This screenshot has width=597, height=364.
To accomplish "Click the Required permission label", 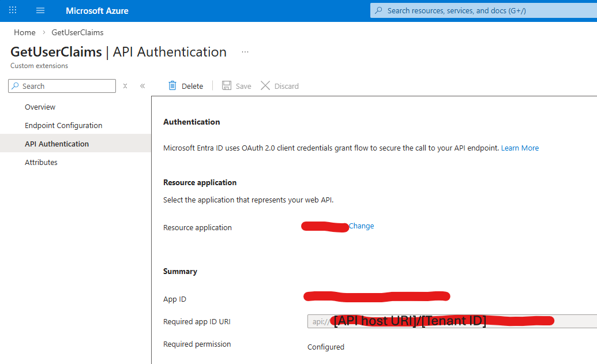I will (x=197, y=344).
